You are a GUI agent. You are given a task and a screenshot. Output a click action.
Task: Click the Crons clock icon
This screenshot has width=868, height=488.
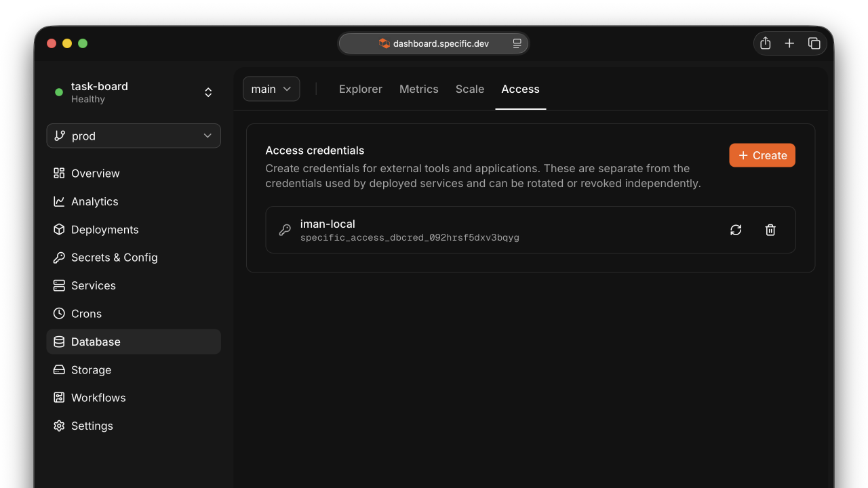[59, 314]
